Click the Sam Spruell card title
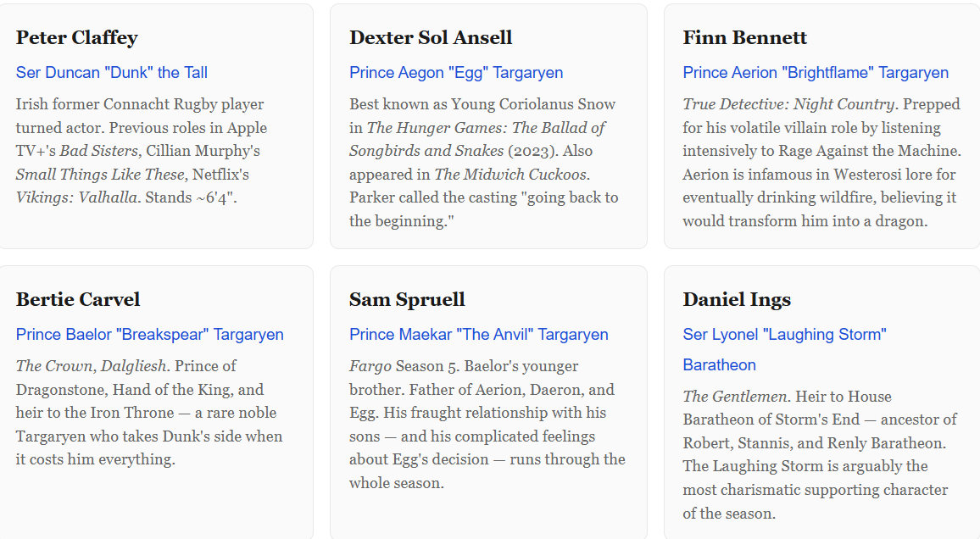 407,299
